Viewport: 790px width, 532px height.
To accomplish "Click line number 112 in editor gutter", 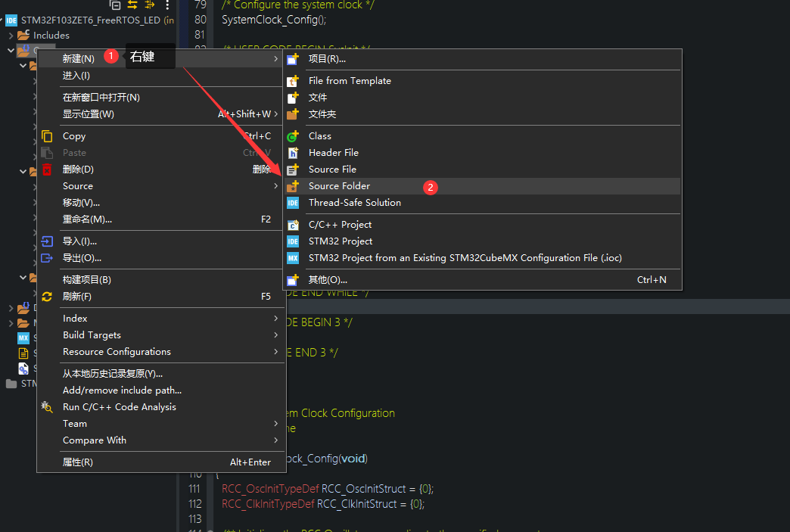I will (x=195, y=504).
